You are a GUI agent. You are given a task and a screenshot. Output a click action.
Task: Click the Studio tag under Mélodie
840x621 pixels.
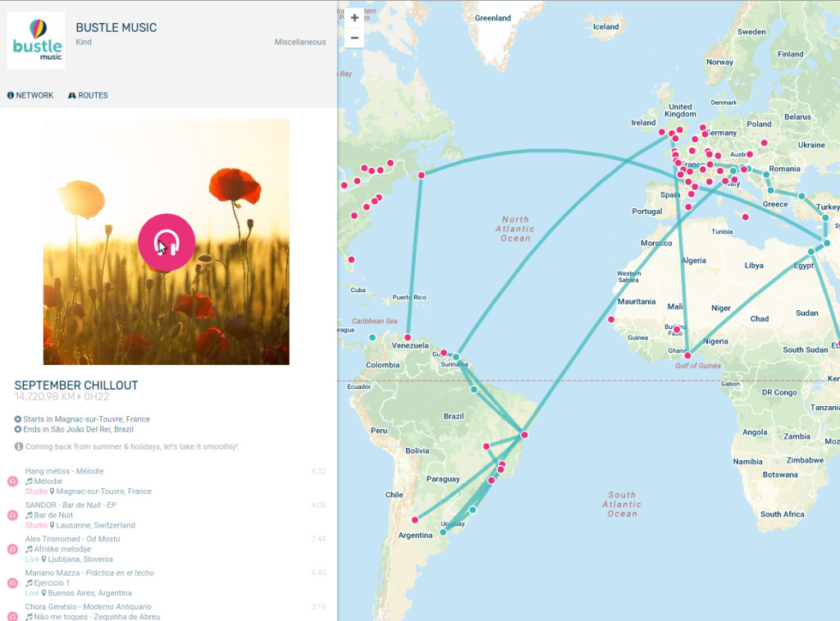pyautogui.click(x=36, y=491)
